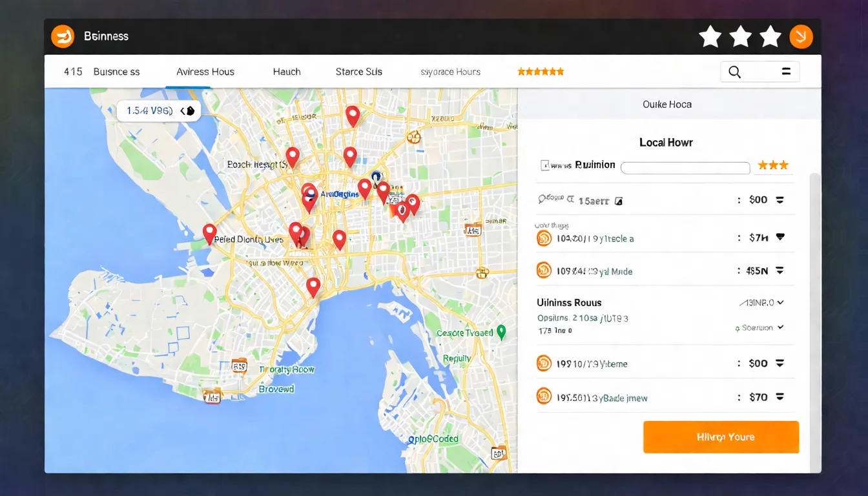Click the green location pin near Cesore Tvaed
The height and width of the screenshot is (496, 868).
pyautogui.click(x=501, y=332)
